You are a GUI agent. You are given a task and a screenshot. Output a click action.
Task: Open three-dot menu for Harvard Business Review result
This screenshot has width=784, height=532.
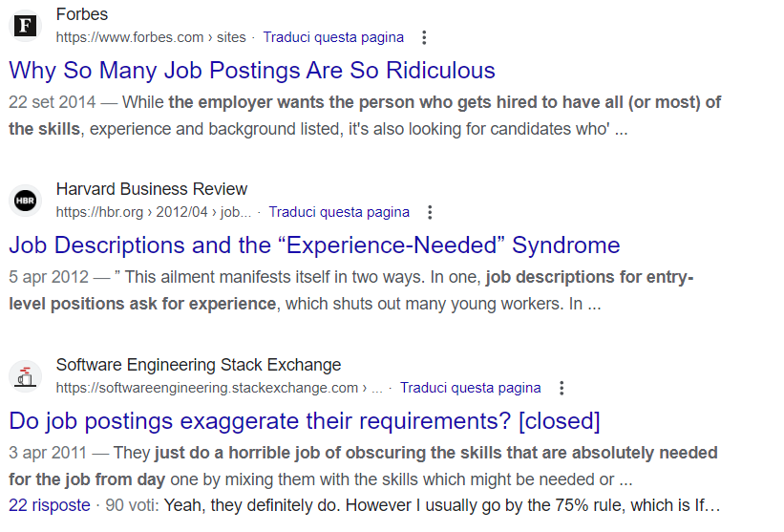click(431, 212)
